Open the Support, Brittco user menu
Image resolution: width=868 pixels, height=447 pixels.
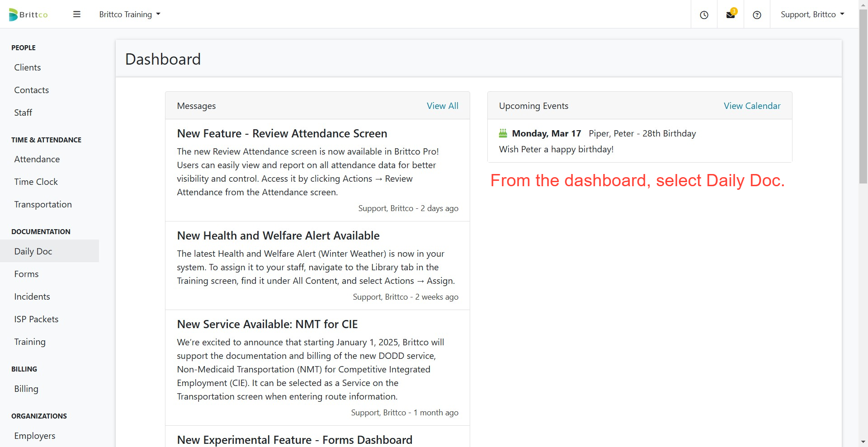812,14
